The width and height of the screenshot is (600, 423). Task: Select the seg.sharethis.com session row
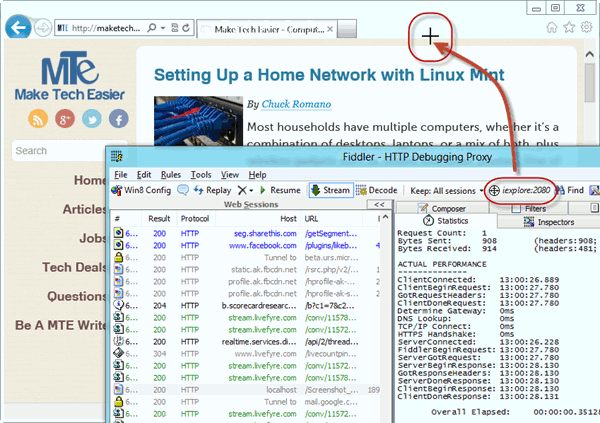pos(246,234)
